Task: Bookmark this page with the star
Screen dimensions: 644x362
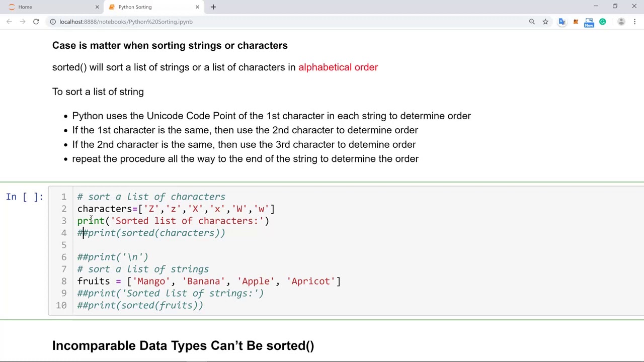Action: tap(545, 22)
